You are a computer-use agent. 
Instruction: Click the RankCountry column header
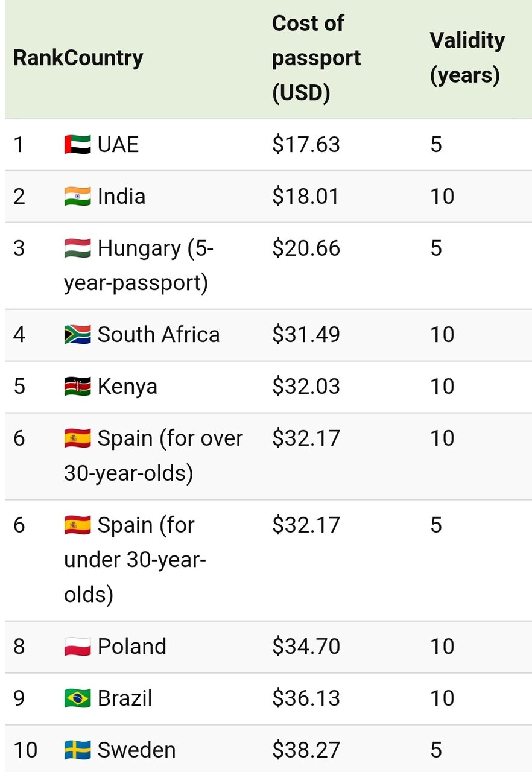pyautogui.click(x=78, y=59)
